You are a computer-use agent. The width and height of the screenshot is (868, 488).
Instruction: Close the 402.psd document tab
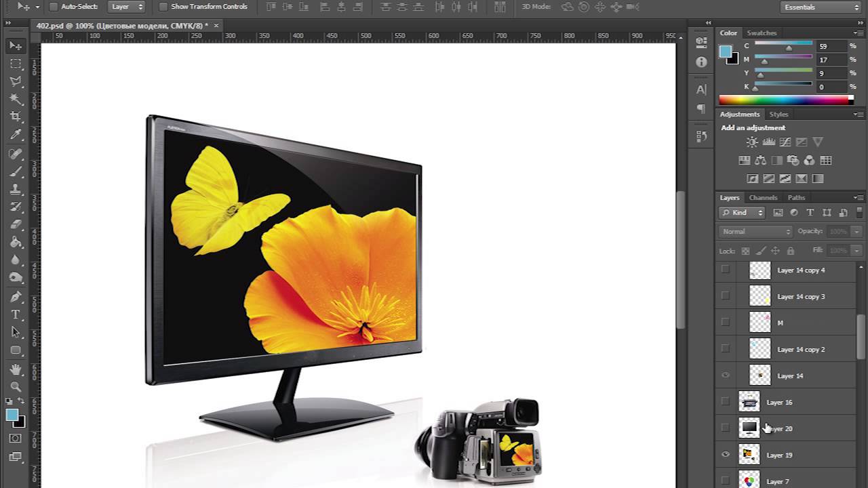(x=216, y=26)
